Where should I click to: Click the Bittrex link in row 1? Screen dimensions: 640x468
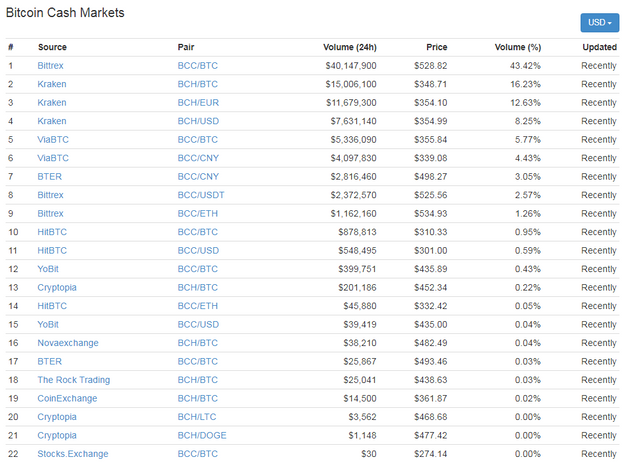(50, 66)
